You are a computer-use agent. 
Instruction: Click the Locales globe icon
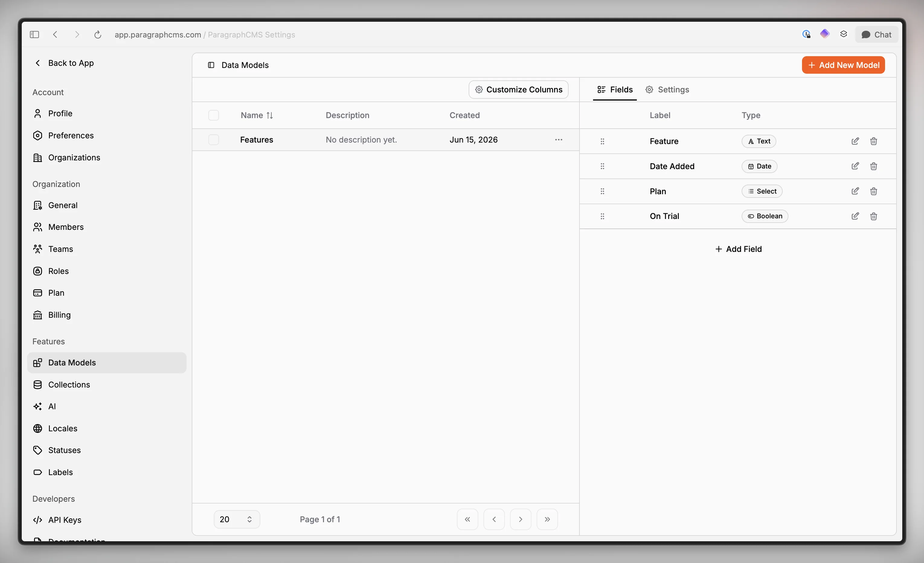(x=37, y=428)
